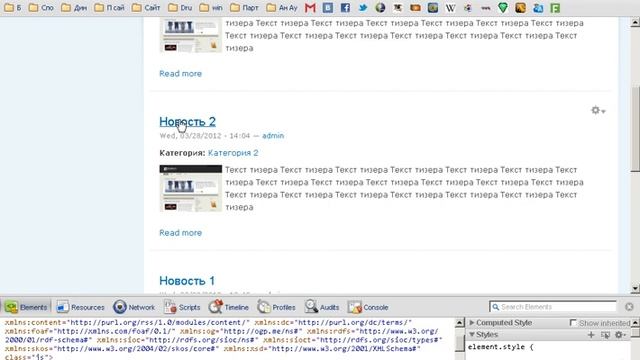Focus the Search Elements field

(553, 307)
